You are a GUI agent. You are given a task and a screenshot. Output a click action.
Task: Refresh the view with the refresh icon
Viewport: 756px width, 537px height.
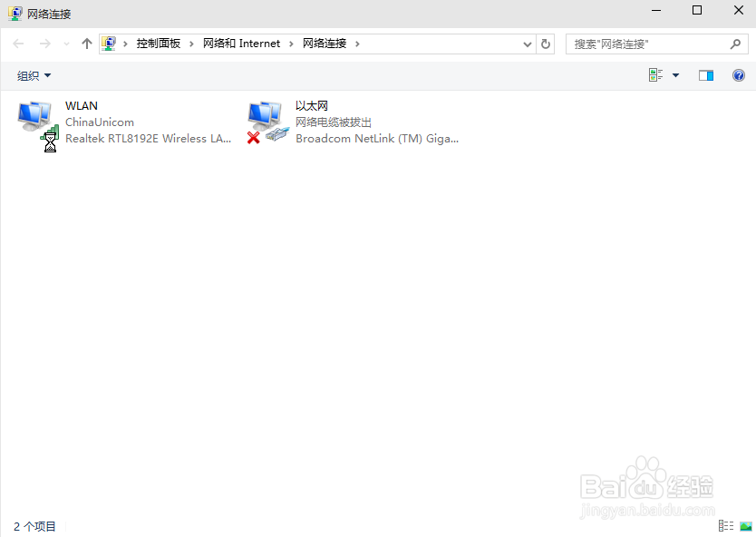click(545, 43)
